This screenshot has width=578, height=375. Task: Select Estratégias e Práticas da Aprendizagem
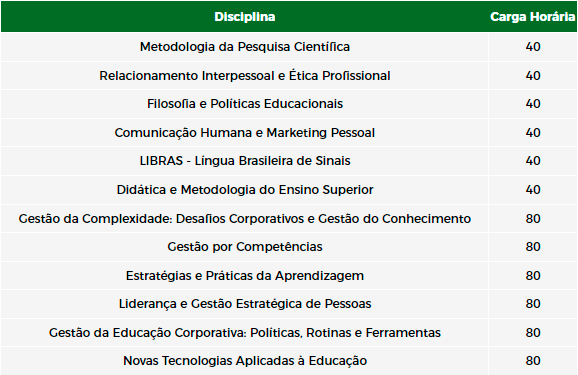point(245,276)
